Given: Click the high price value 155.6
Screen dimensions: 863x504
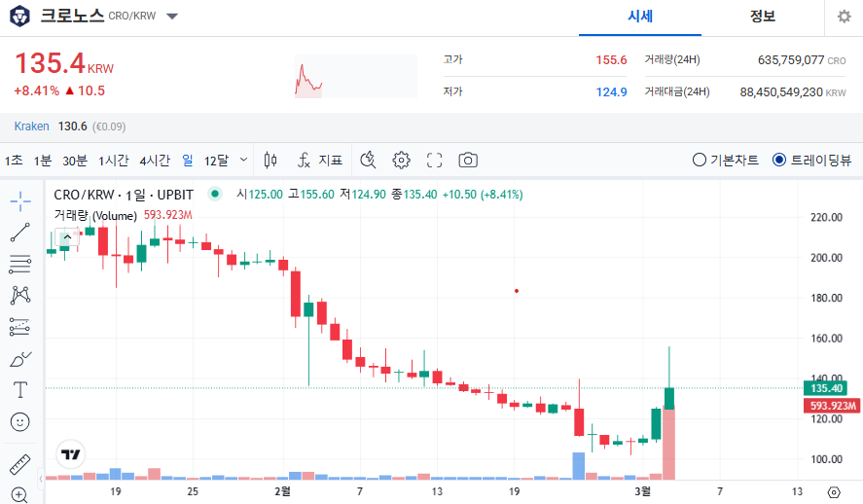Looking at the screenshot, I should coord(611,60).
